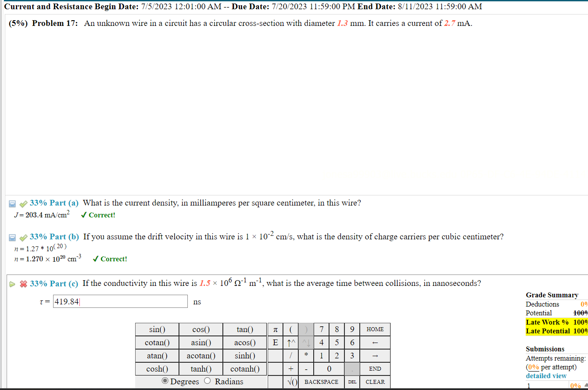Collapse Part (a) with its minus icon

pos(11,203)
